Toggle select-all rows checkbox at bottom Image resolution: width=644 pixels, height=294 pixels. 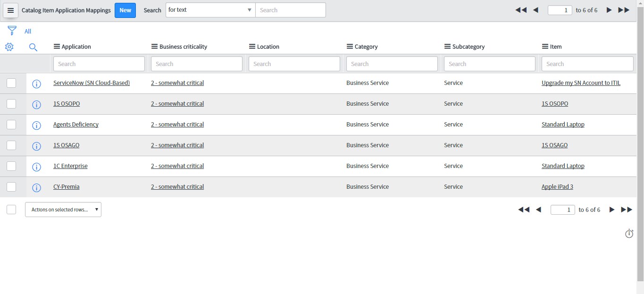point(11,210)
